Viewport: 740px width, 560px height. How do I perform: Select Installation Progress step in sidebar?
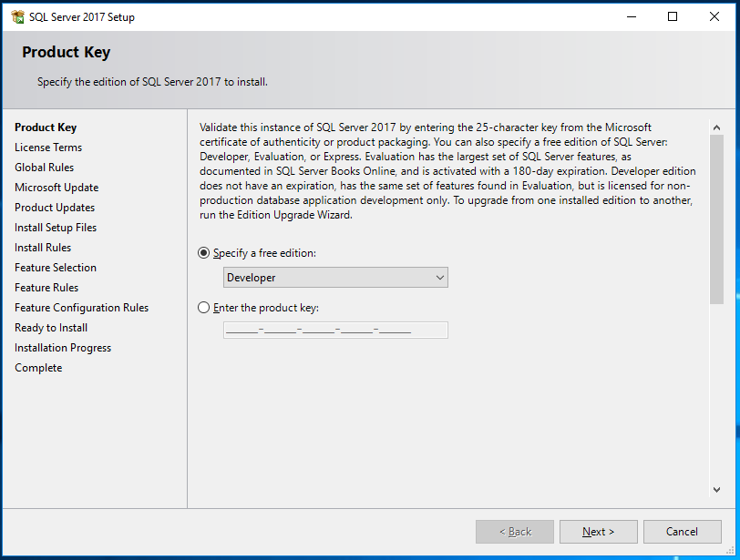point(63,348)
